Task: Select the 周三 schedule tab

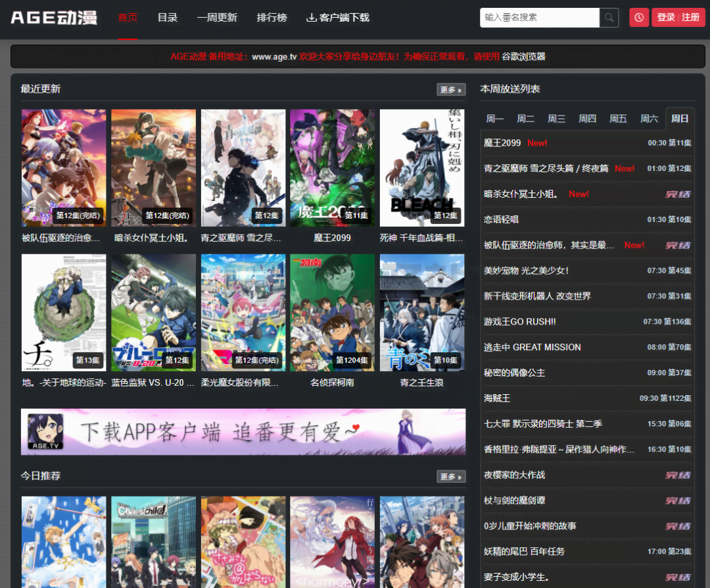Action: pyautogui.click(x=556, y=119)
